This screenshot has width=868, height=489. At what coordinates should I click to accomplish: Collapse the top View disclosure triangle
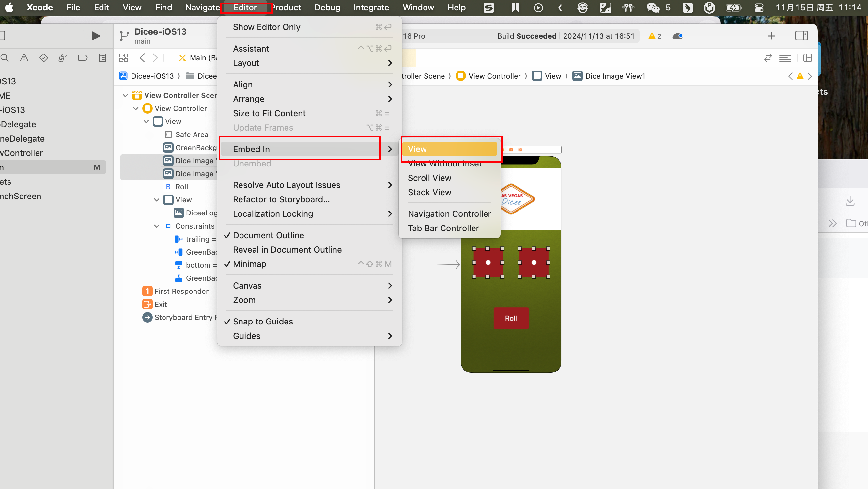[x=146, y=122]
